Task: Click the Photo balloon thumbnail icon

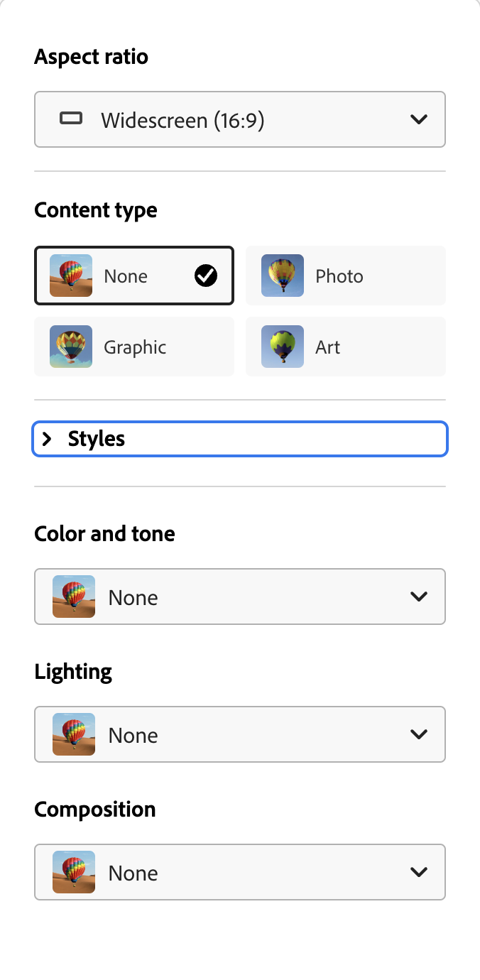Action: coord(283,276)
